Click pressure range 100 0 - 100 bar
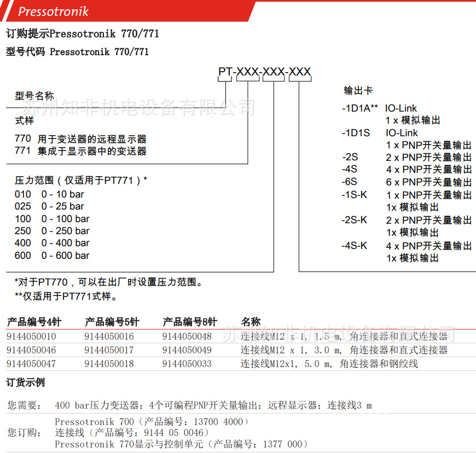This screenshot has width=476, height=453. click(x=52, y=219)
